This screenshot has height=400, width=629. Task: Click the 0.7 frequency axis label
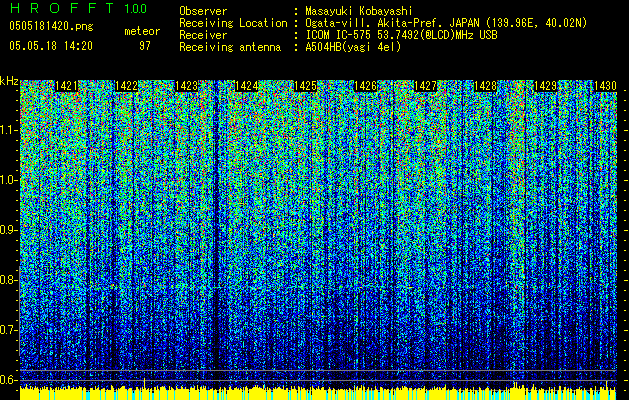pos(8,330)
